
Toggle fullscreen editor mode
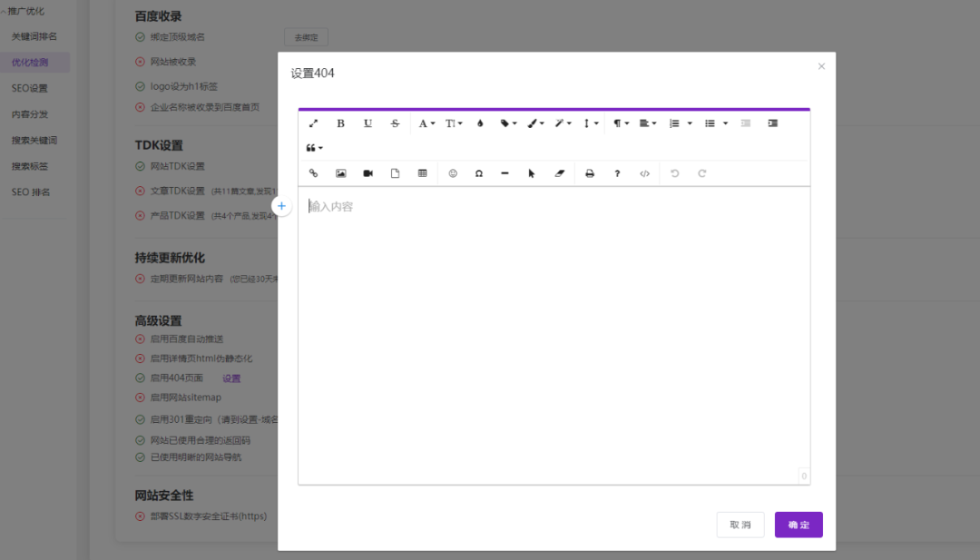click(x=313, y=123)
